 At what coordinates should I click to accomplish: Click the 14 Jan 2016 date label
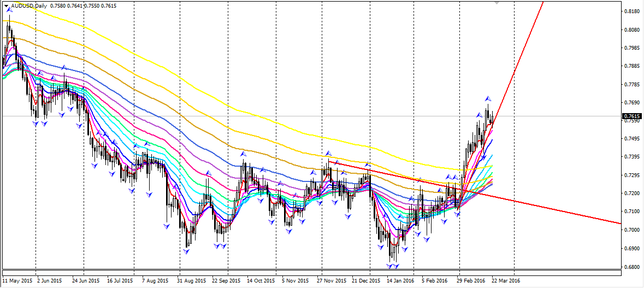(x=400, y=281)
